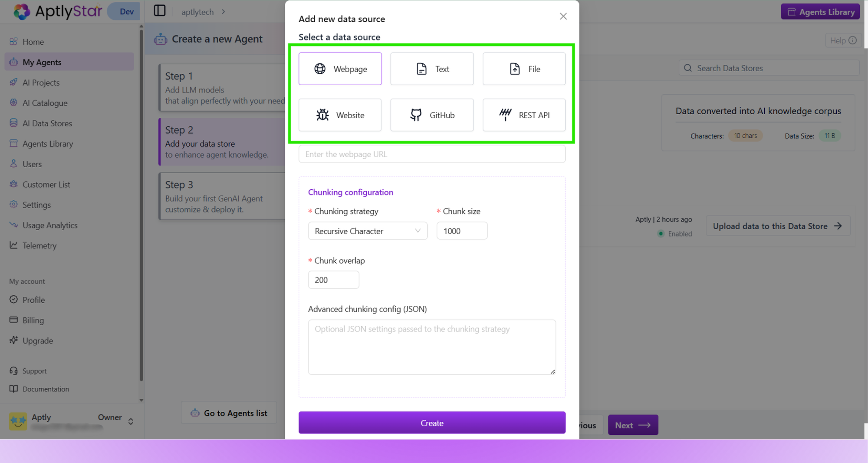This screenshot has width=868, height=463.
Task: Click the webpage URL input field
Action: pyautogui.click(x=432, y=154)
